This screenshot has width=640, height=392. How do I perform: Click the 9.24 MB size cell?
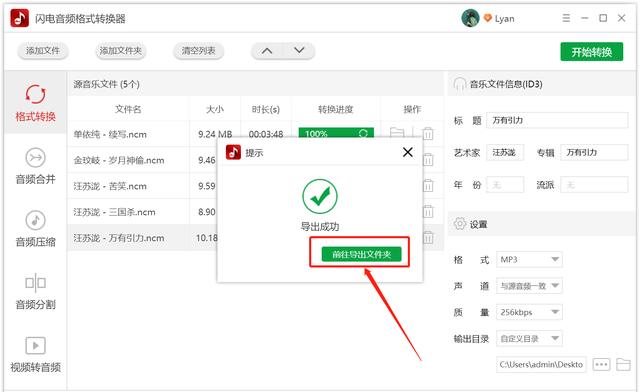(x=215, y=134)
